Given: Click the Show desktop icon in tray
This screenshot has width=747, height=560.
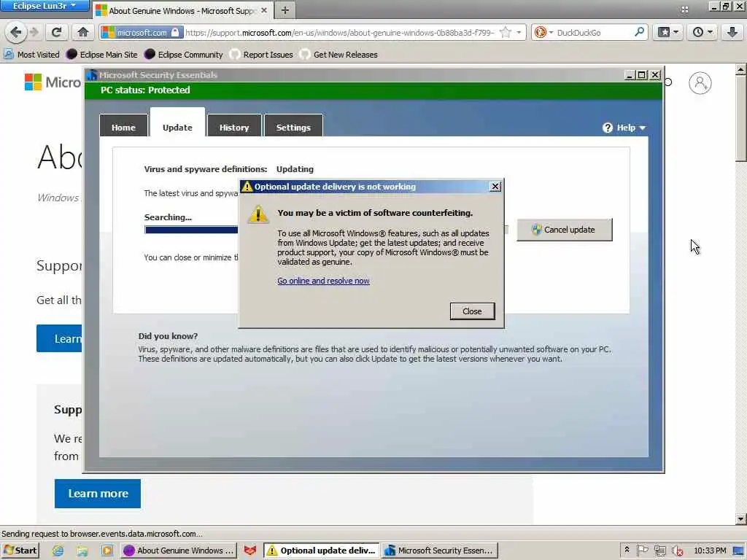Looking at the screenshot, I should click(x=738, y=551).
